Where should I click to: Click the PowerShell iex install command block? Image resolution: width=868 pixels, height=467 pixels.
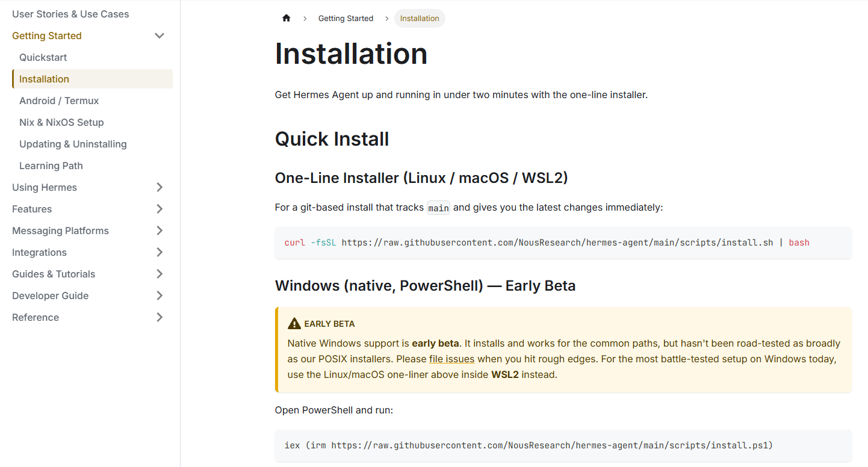[x=563, y=445]
